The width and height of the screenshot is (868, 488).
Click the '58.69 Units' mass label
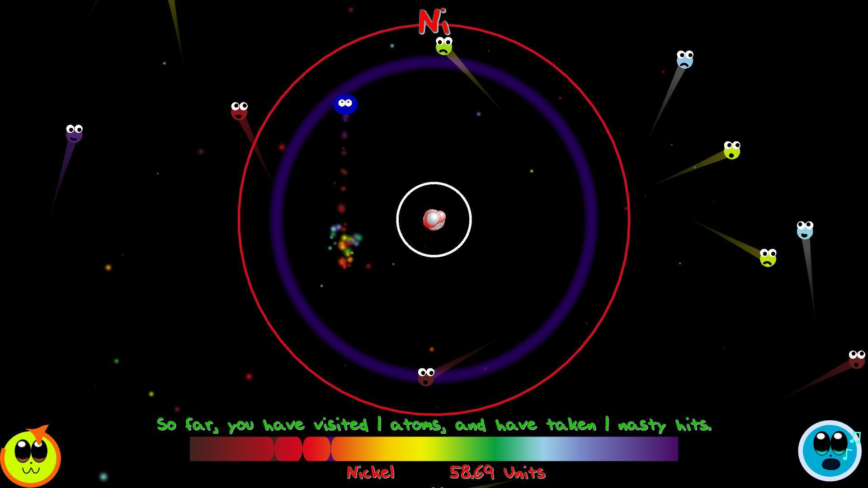pyautogui.click(x=498, y=473)
